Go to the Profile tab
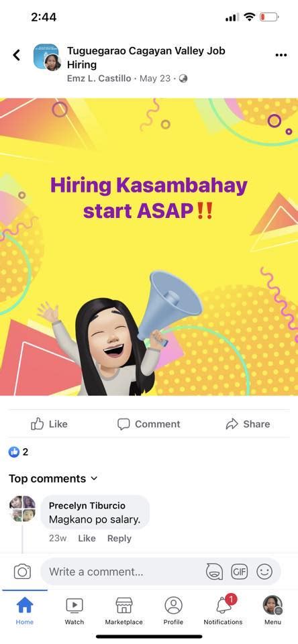Viewport: 298px width, 644px height. click(173, 611)
